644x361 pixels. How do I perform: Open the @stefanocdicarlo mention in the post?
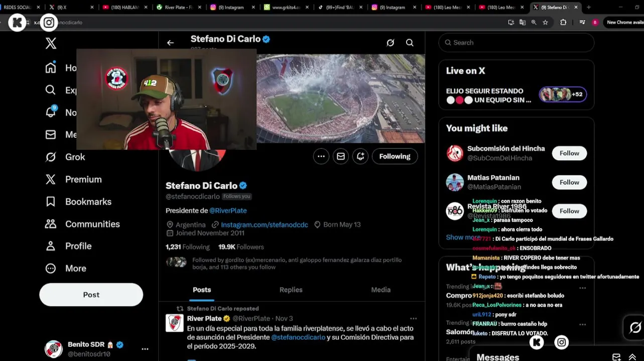tap(298, 337)
